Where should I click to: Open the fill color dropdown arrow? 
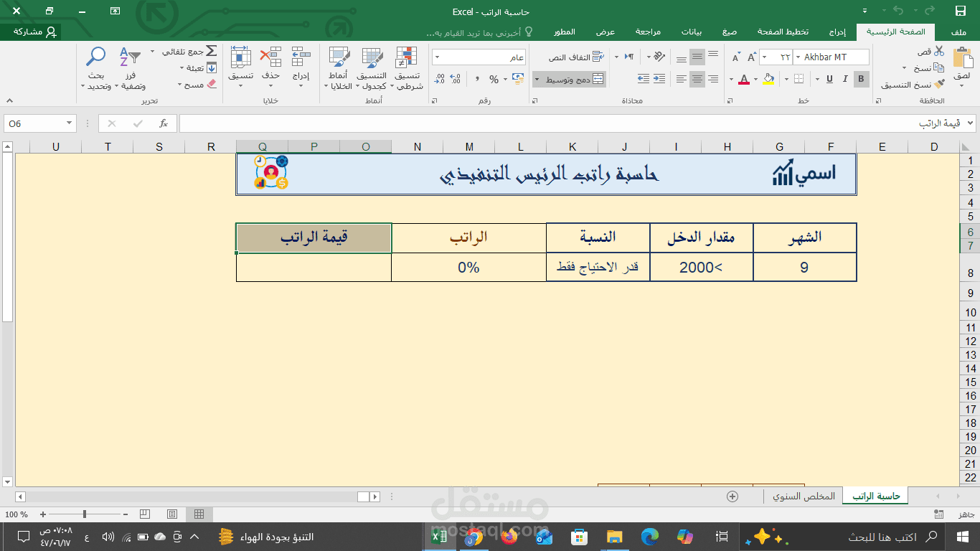click(x=756, y=79)
